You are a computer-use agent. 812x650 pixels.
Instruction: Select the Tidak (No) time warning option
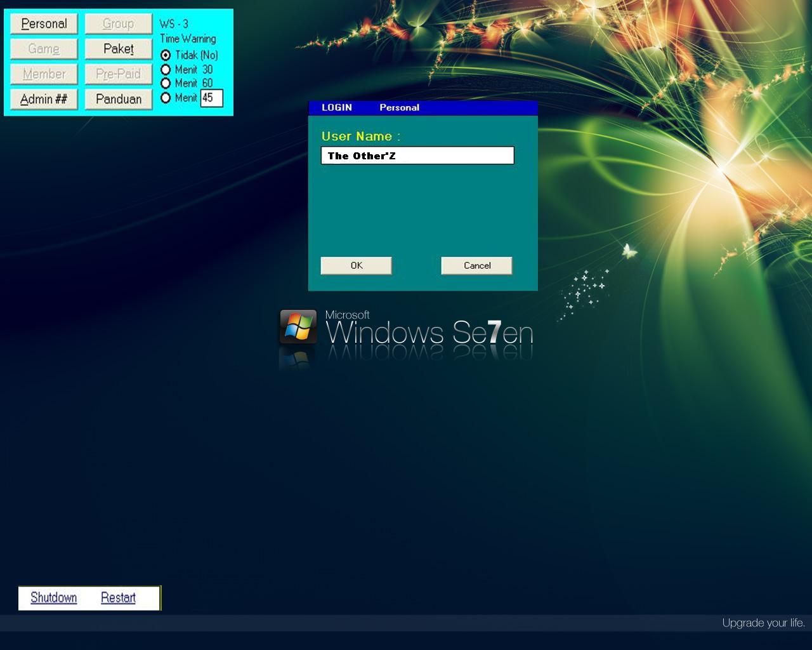click(166, 55)
